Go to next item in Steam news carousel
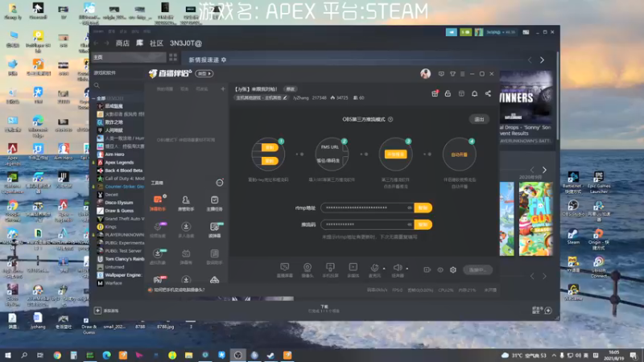644x362 pixels. pos(542,60)
